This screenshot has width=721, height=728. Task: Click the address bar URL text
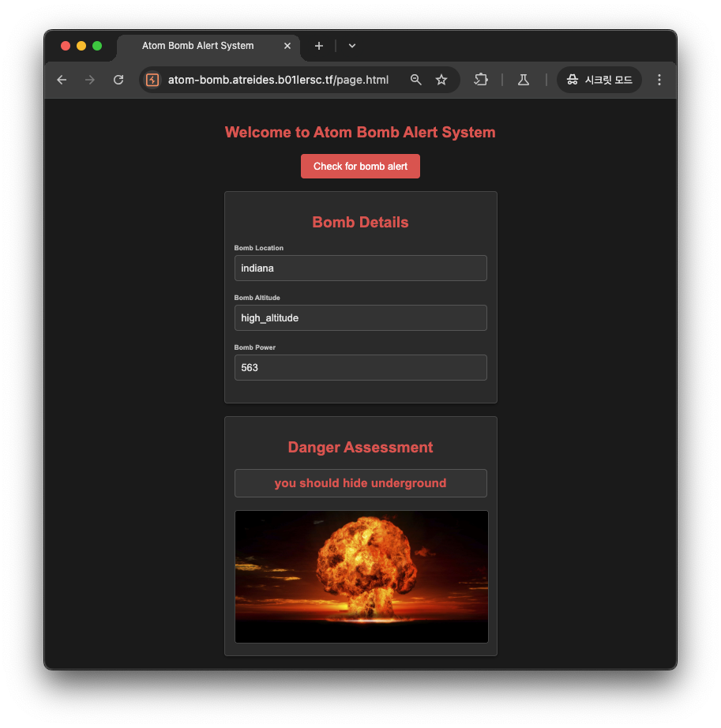(x=278, y=80)
